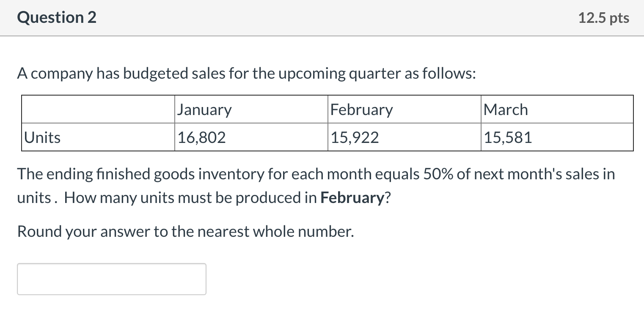Click the 15,922 value in the table
Image resolution: width=644 pixels, height=318 pixels.
[355, 137]
